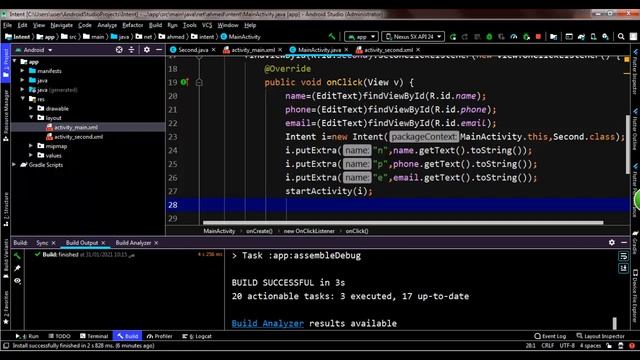Click the editor horizontal scrollbar
Image resolution: width=640 pixels, height=360 pixels.
pos(403,223)
